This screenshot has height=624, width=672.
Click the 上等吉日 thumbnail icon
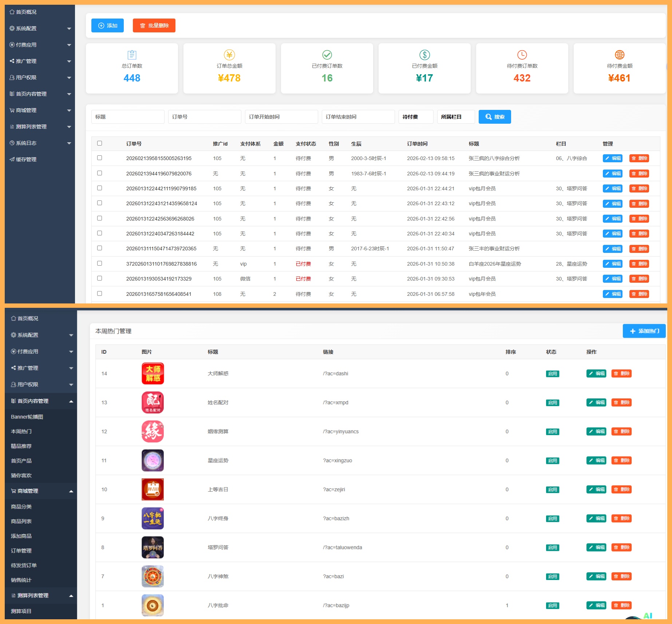[153, 489]
